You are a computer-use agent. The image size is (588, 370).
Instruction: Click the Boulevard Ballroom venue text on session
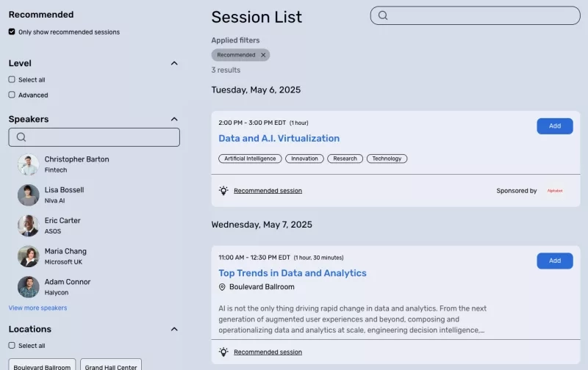(x=262, y=287)
